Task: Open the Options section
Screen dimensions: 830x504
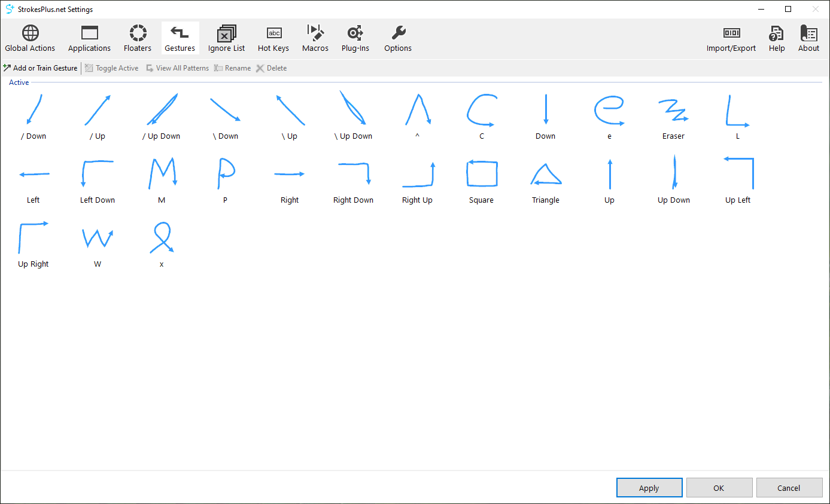Action: (x=398, y=38)
